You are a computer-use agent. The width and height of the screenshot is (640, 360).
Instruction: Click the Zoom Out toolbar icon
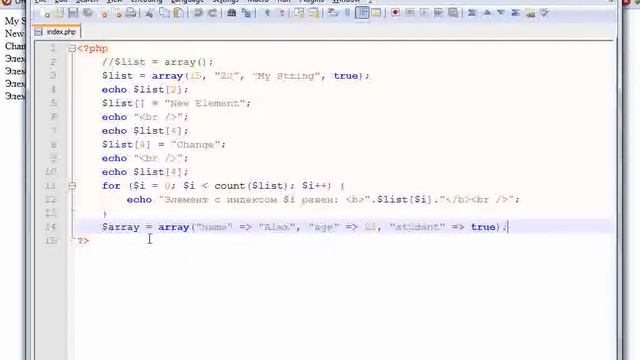[282, 13]
